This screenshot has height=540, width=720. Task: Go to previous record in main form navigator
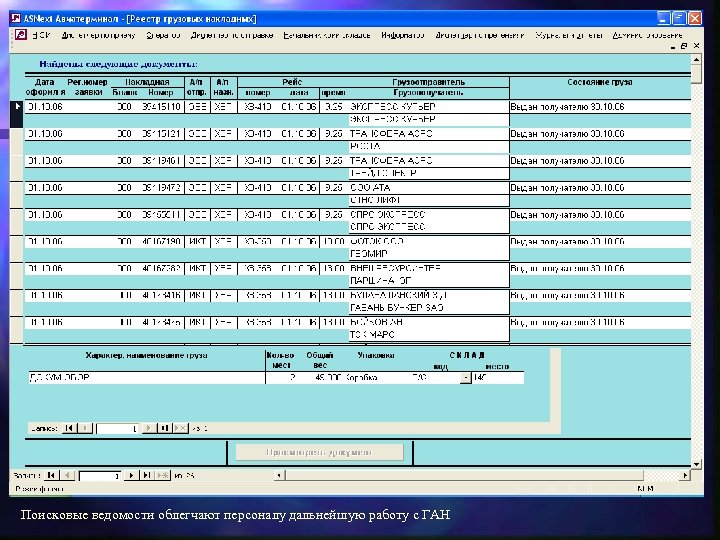(68, 475)
